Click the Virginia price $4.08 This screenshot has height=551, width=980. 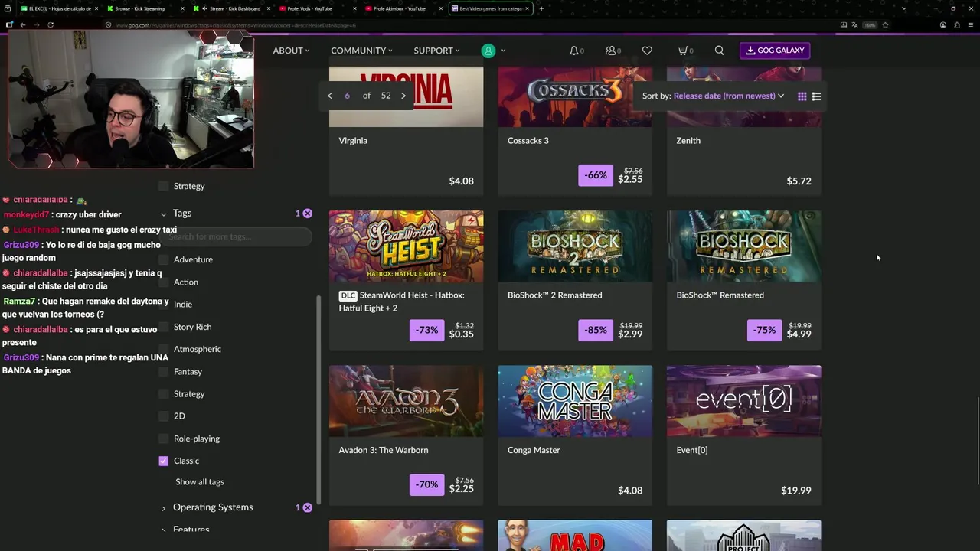click(x=462, y=181)
